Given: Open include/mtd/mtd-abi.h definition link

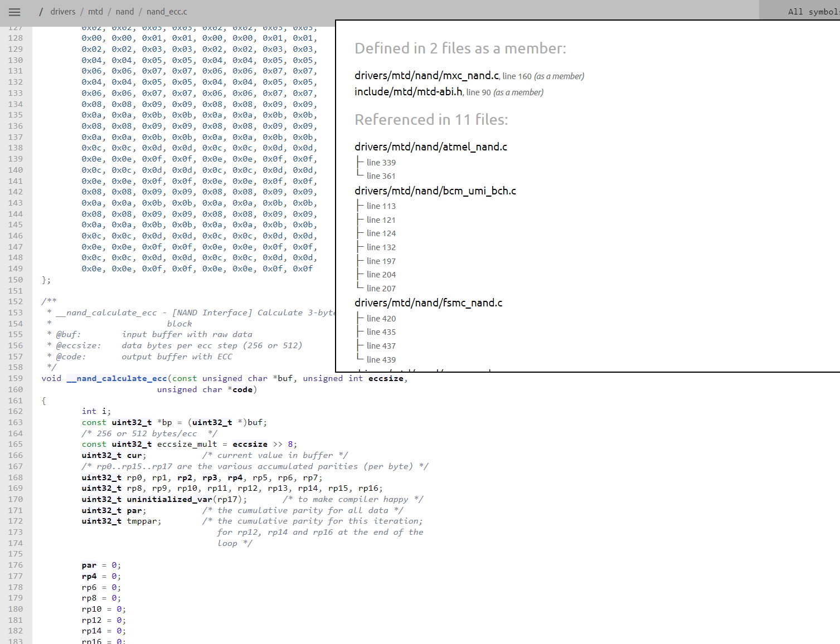Looking at the screenshot, I should tap(408, 91).
